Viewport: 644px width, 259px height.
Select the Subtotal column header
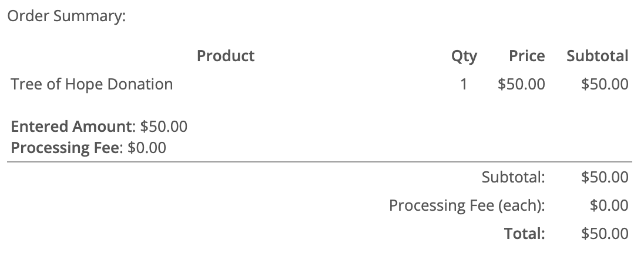[x=597, y=56]
